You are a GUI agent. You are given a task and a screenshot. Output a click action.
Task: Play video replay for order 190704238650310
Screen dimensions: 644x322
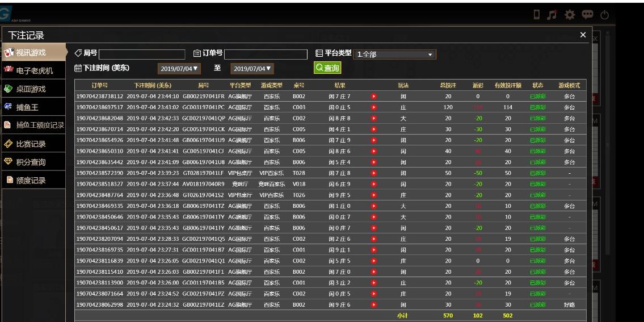pyautogui.click(x=374, y=151)
